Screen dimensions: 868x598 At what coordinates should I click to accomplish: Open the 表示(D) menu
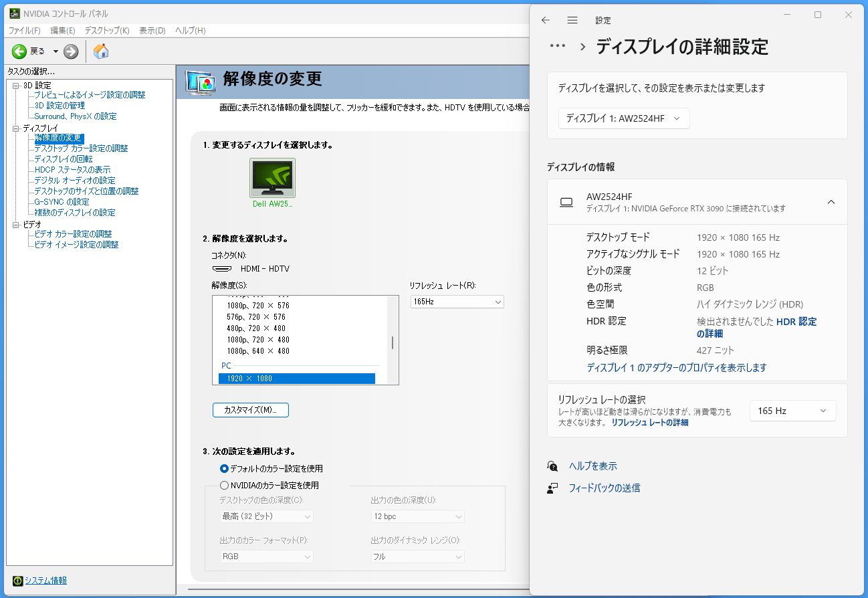152,31
